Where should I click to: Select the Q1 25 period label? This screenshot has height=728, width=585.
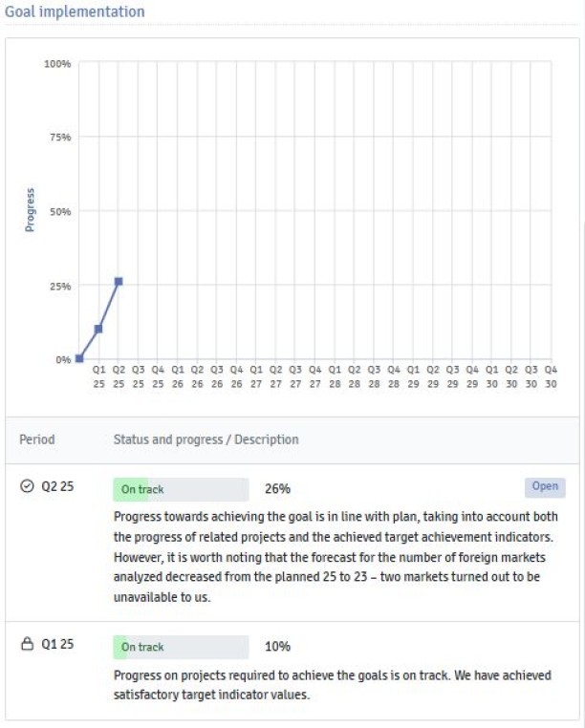[57, 645]
